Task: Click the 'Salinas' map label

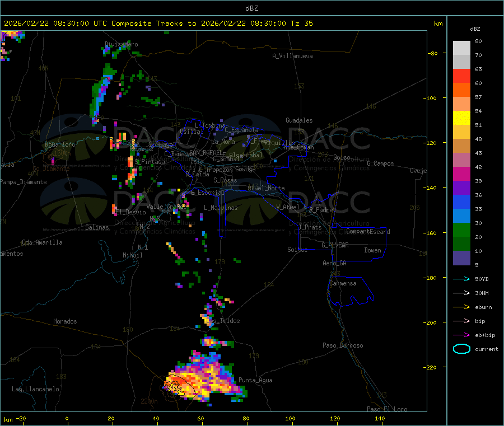Action: [97, 227]
